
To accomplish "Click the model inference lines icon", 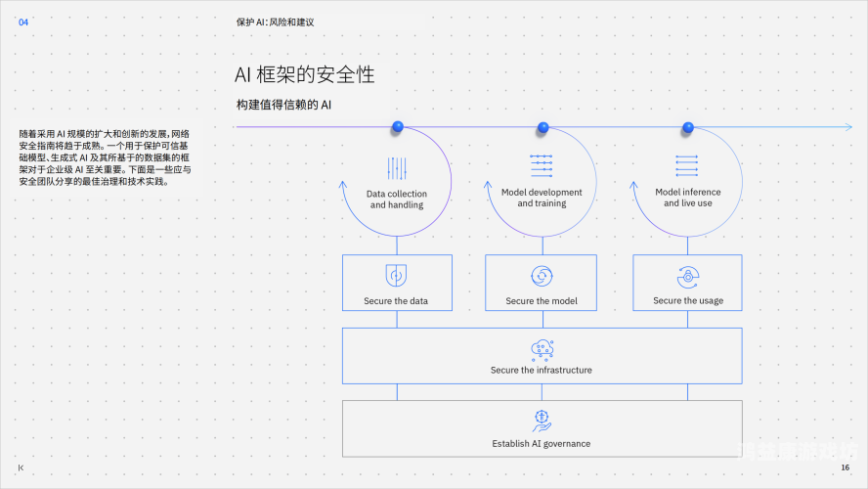I will coord(686,165).
